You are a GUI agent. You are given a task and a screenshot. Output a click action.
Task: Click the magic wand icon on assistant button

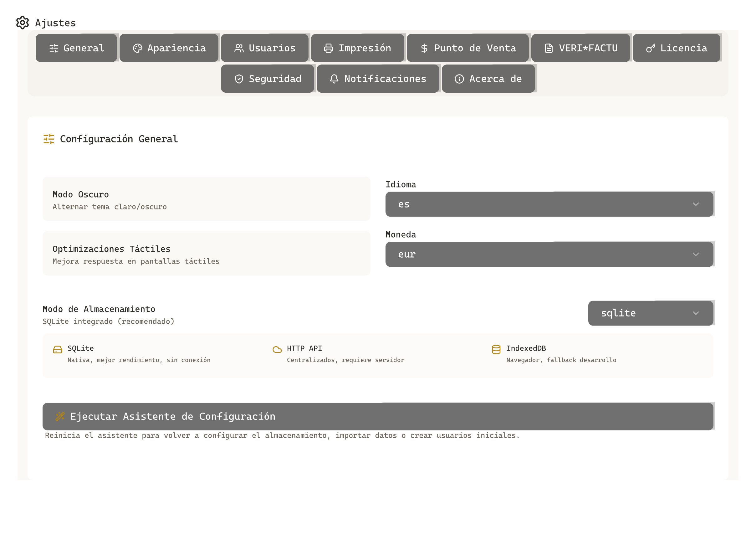tap(60, 416)
